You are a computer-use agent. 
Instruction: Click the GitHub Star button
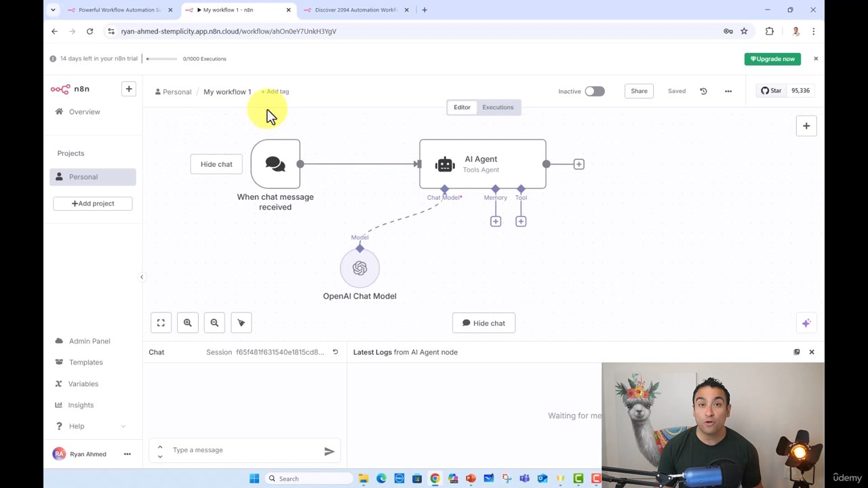pyautogui.click(x=771, y=91)
